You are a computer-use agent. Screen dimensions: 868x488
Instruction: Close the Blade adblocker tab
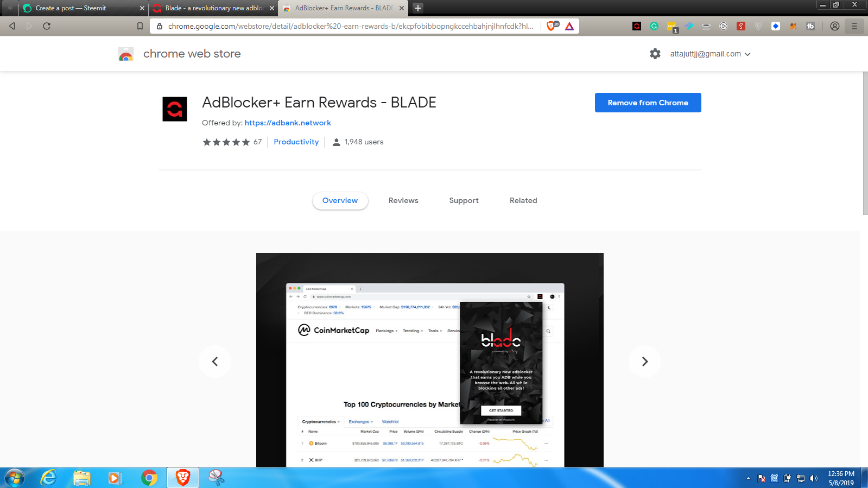[x=272, y=8]
